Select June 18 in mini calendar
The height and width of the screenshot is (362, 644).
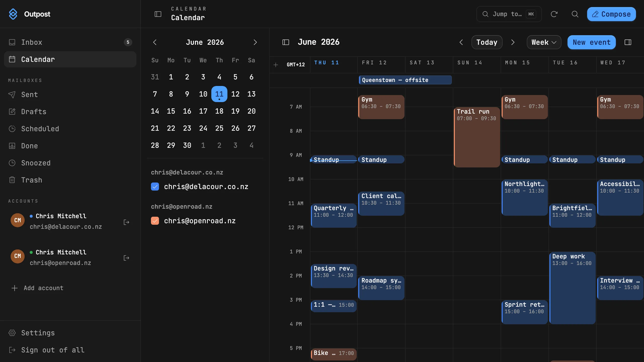pyautogui.click(x=219, y=111)
